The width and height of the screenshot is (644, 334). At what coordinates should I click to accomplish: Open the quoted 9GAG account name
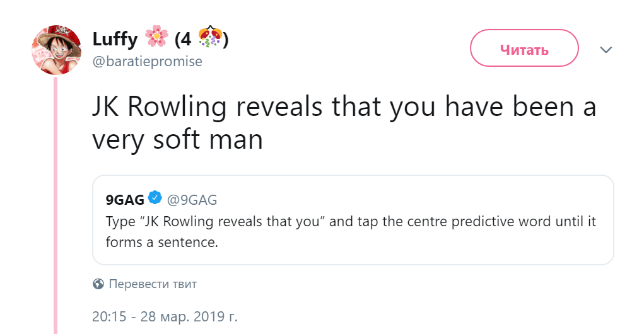click(125, 200)
